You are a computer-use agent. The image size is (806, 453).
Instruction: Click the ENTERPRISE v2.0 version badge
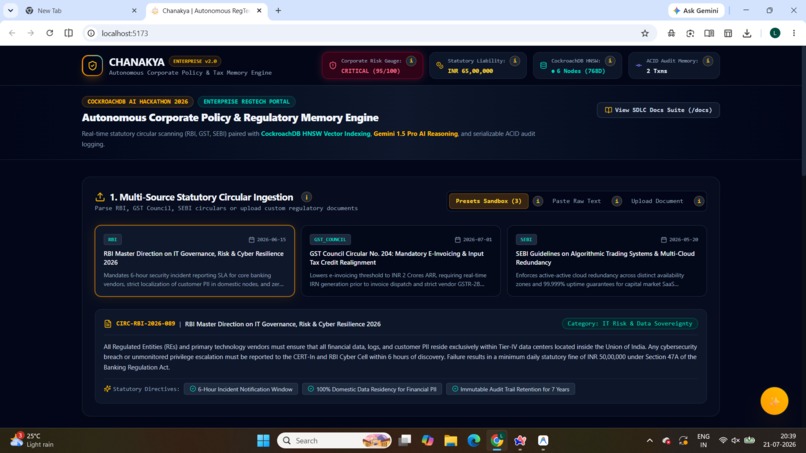pos(195,61)
